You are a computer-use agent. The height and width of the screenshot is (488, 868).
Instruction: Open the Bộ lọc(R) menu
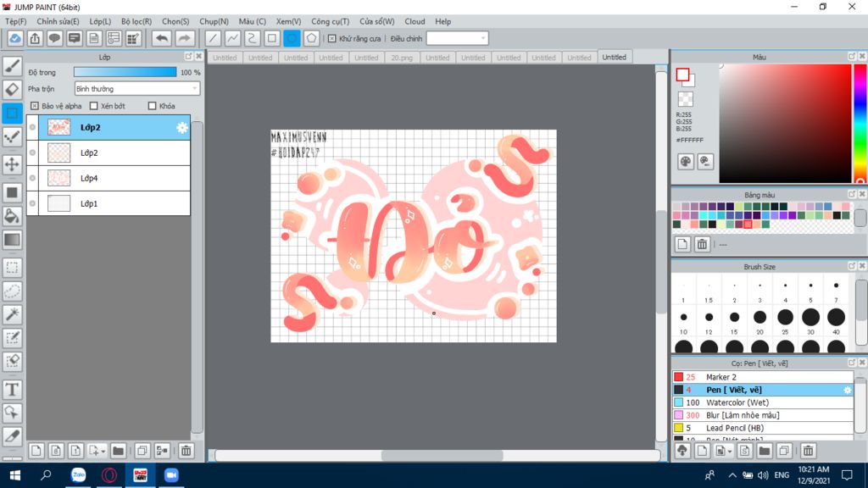[136, 21]
